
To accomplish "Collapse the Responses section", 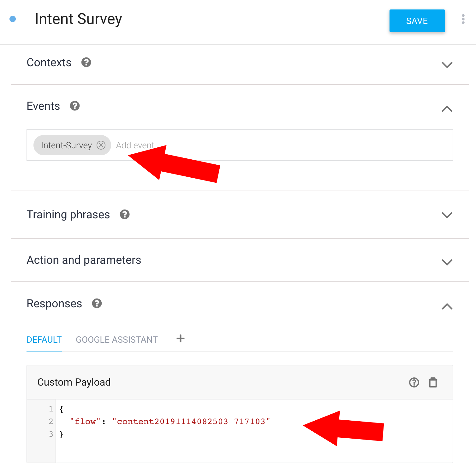I will coord(447,306).
